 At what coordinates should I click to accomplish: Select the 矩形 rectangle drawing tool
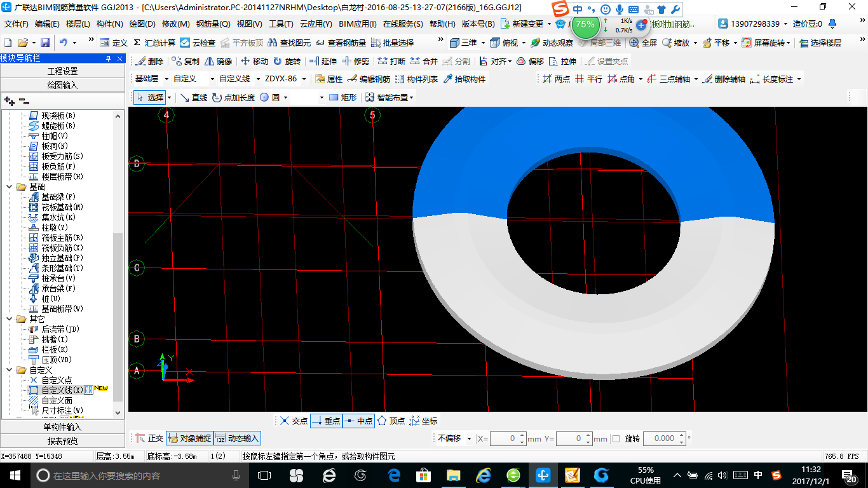(x=342, y=97)
